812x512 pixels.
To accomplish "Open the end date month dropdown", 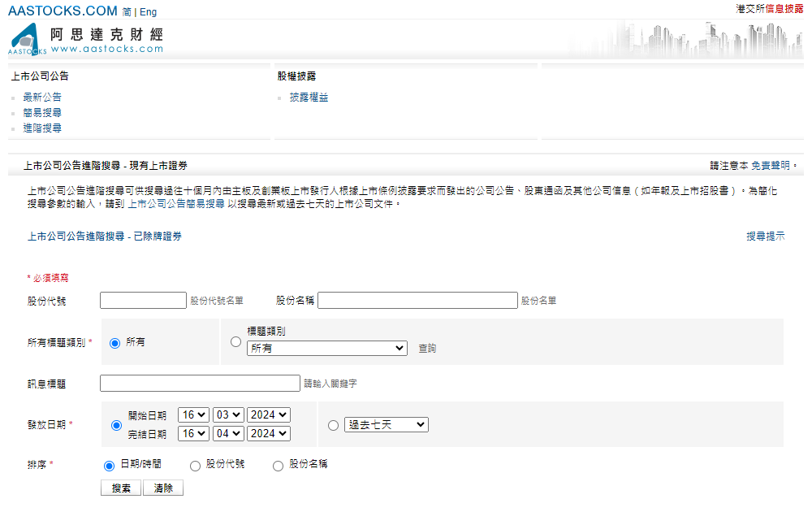I will [x=228, y=434].
